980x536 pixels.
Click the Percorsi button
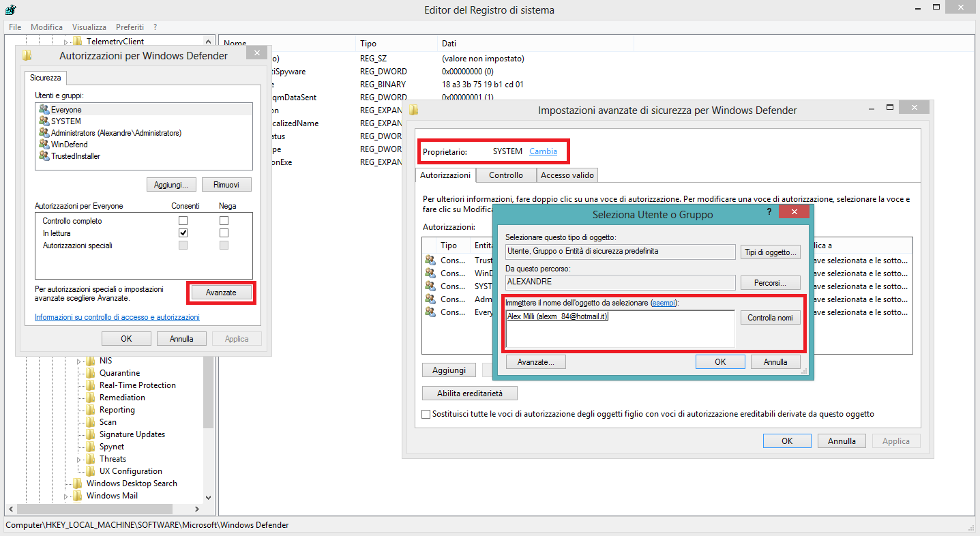click(770, 282)
